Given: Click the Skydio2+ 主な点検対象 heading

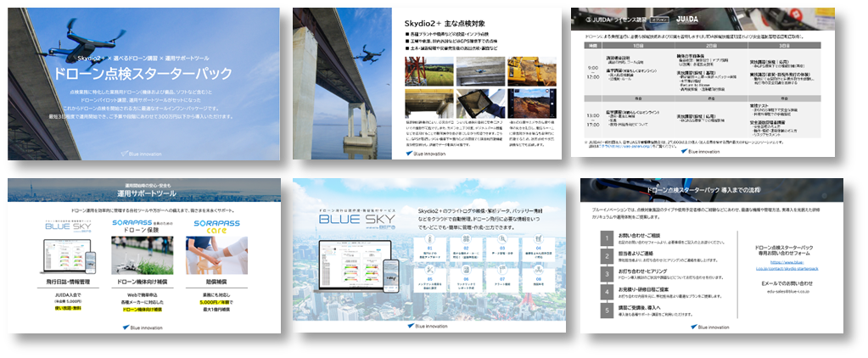Looking at the screenshot, I should (x=445, y=23).
